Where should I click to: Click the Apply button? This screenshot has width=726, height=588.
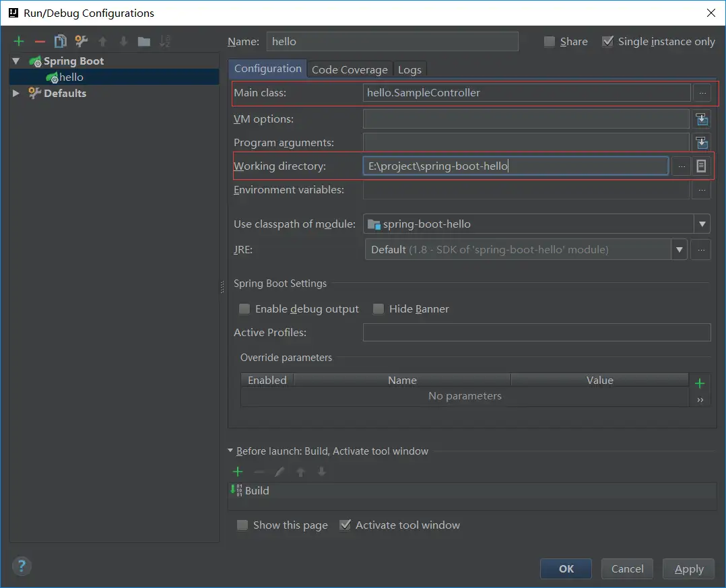pyautogui.click(x=688, y=568)
